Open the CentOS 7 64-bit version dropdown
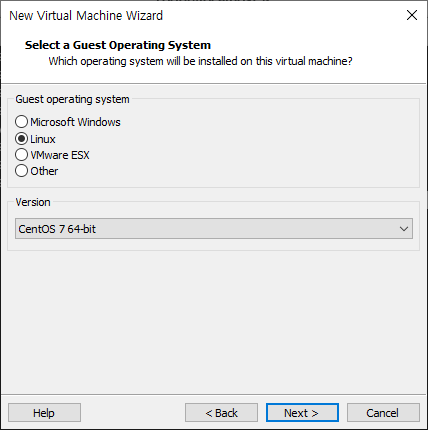Screen dimensions: 428x430 point(214,229)
